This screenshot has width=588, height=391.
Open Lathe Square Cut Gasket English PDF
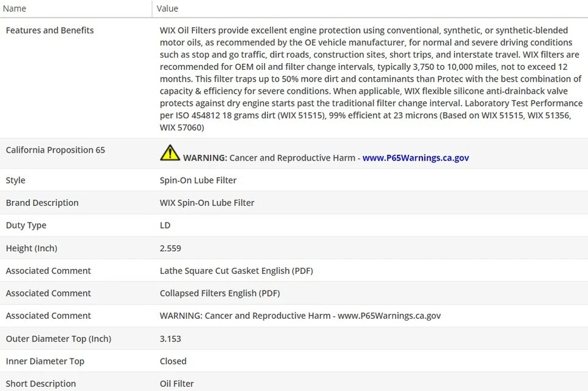[x=236, y=271]
